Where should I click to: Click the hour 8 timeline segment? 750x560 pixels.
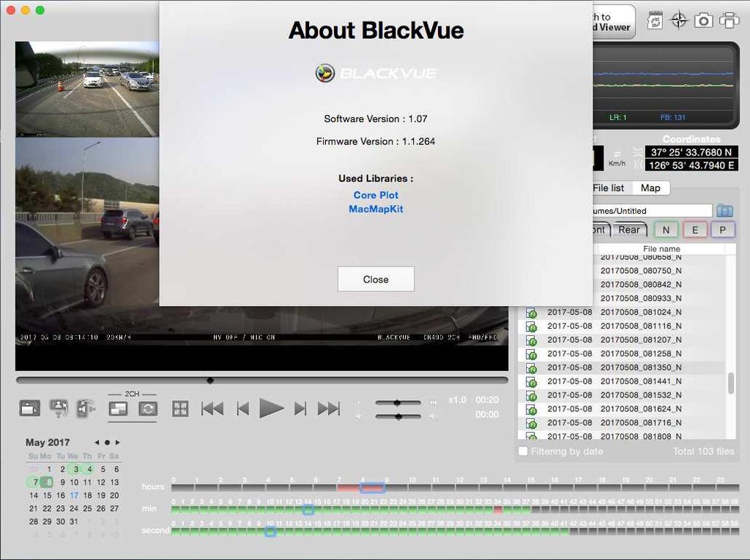372,488
